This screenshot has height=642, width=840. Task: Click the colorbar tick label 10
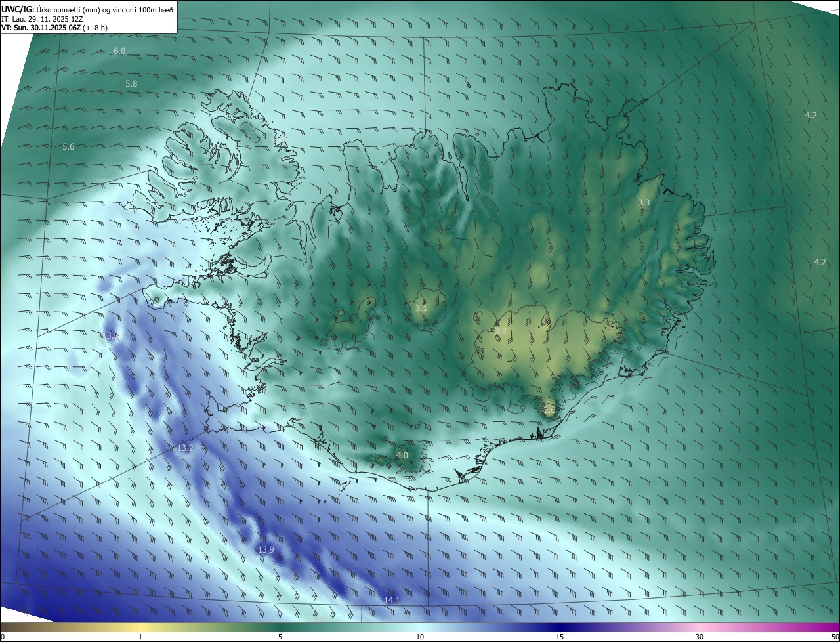pos(420,637)
